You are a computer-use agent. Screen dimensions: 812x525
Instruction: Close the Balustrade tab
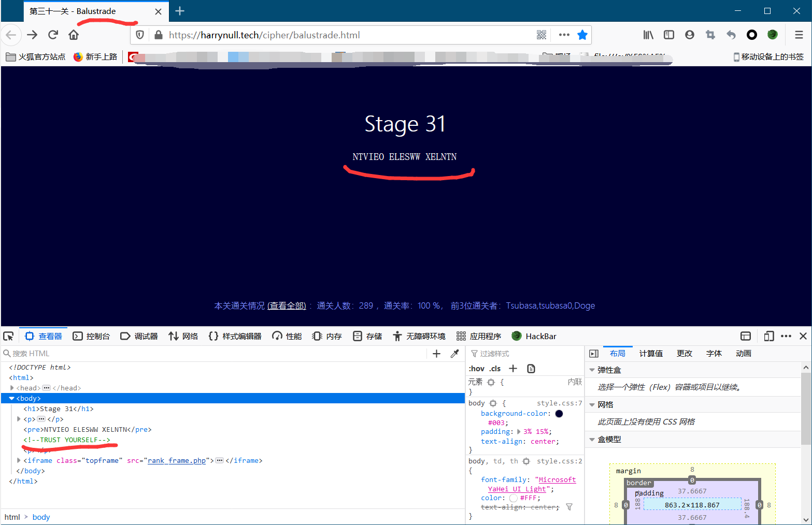159,11
